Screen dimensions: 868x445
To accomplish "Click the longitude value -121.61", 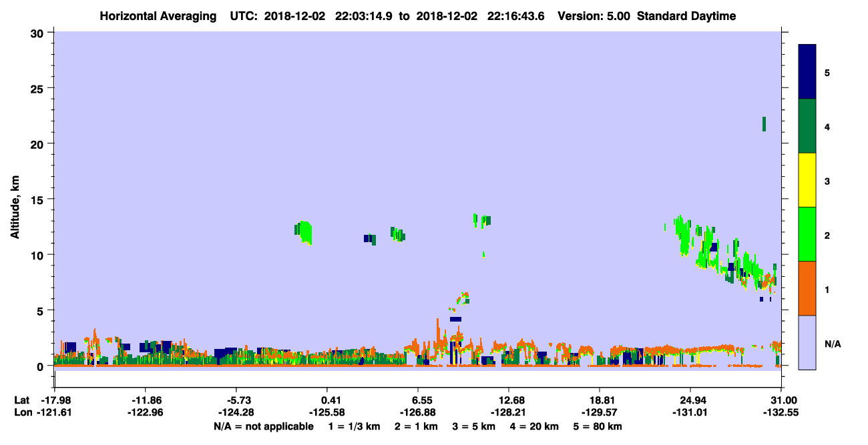I will (54, 412).
